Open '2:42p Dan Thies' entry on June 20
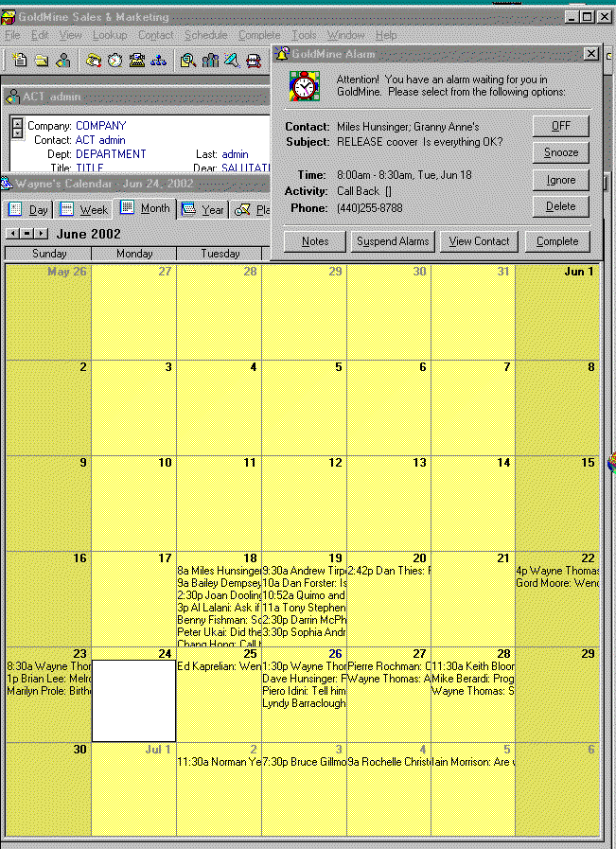Image resolution: width=616 pixels, height=849 pixels. 389,571
